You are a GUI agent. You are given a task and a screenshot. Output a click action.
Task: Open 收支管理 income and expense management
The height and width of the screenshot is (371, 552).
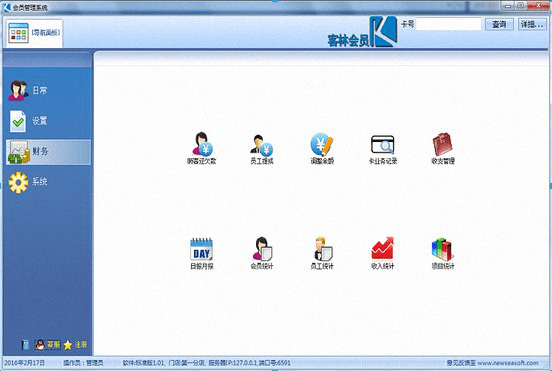click(443, 148)
